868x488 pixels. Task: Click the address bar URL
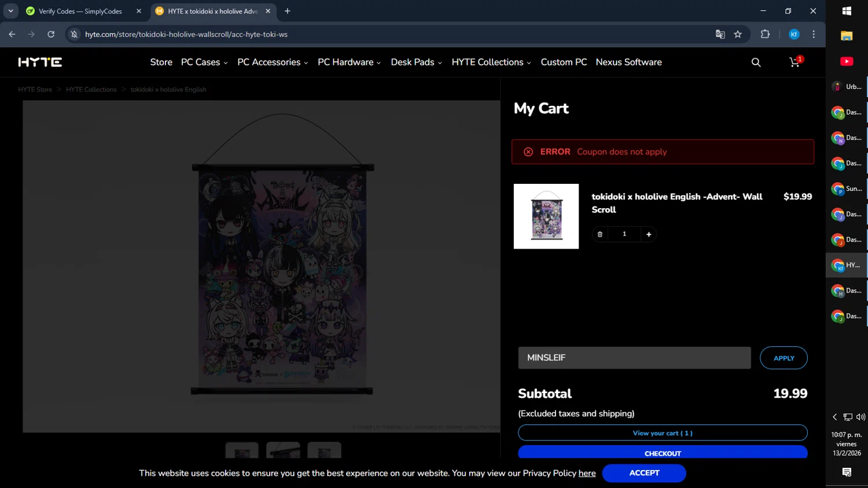[x=186, y=34]
